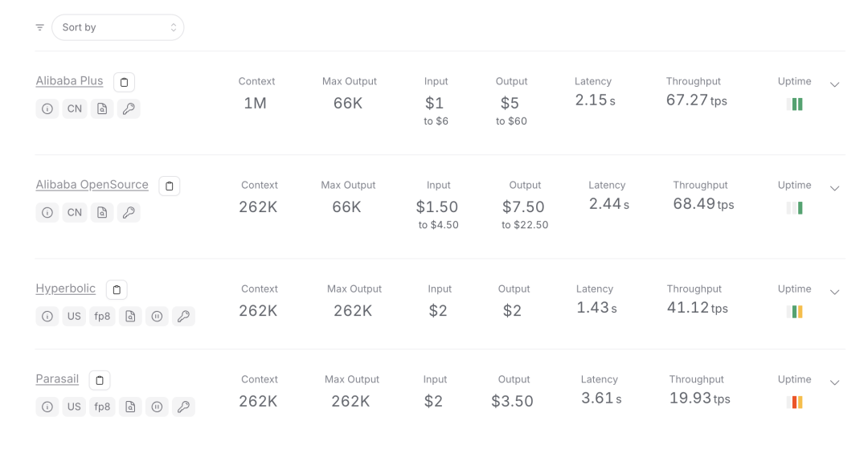
Task: Open the Alibaba OpenSource provider link
Action: [92, 185]
